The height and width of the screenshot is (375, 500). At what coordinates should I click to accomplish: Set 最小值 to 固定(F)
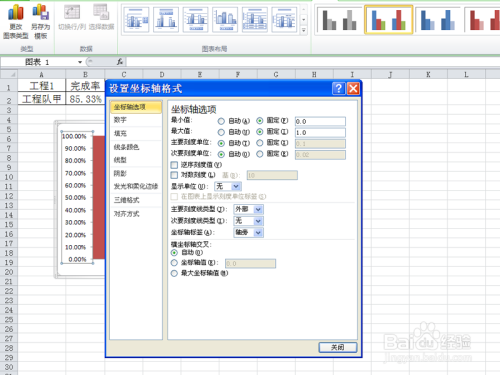[x=260, y=121]
